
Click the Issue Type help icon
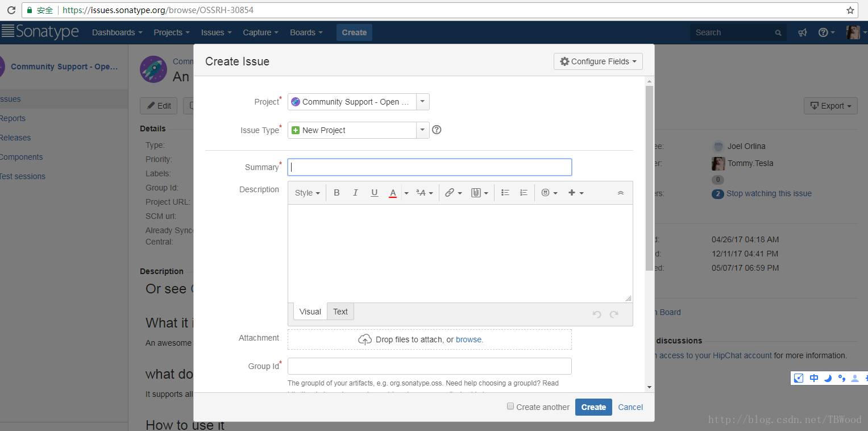point(437,130)
